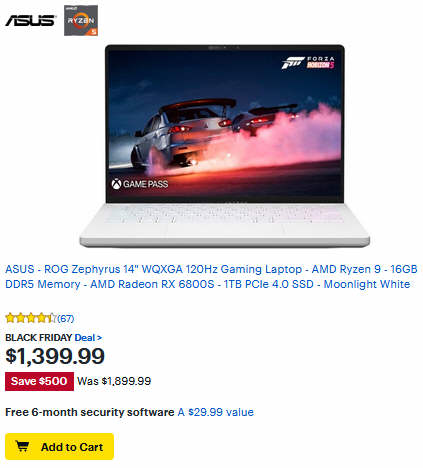This screenshot has height=468, width=423.
Task: Click the white laptop keyboard in the image
Action: tap(224, 214)
